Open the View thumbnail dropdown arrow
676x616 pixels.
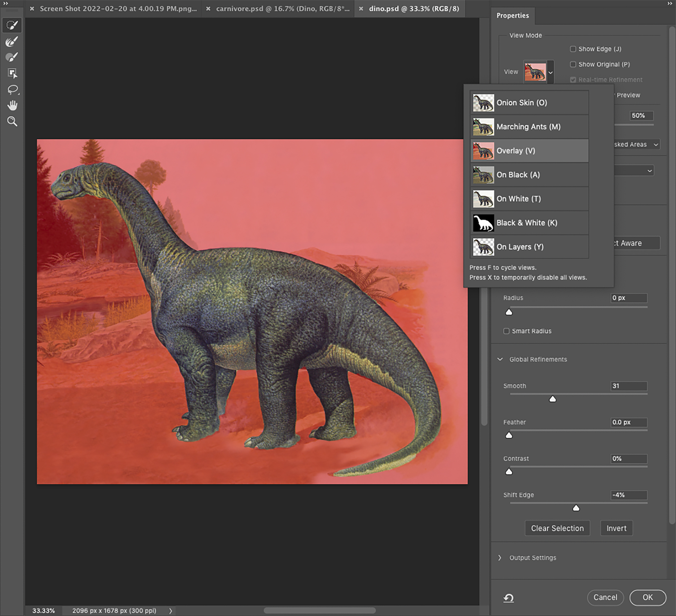pos(550,72)
